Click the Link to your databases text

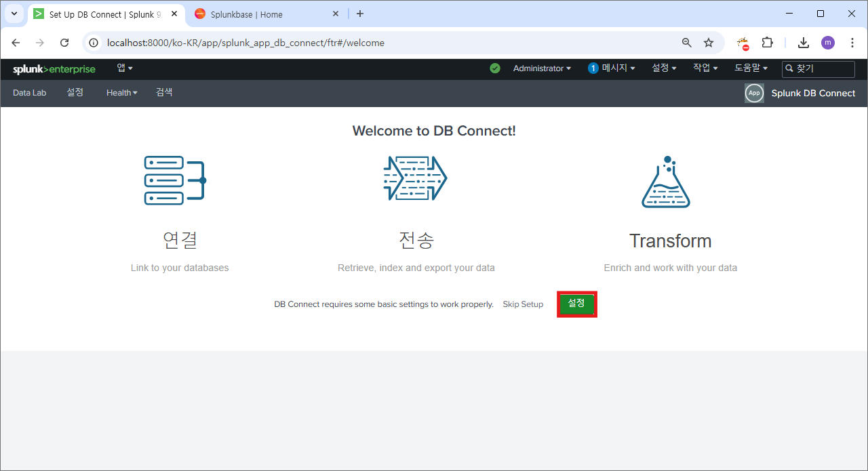tap(180, 268)
